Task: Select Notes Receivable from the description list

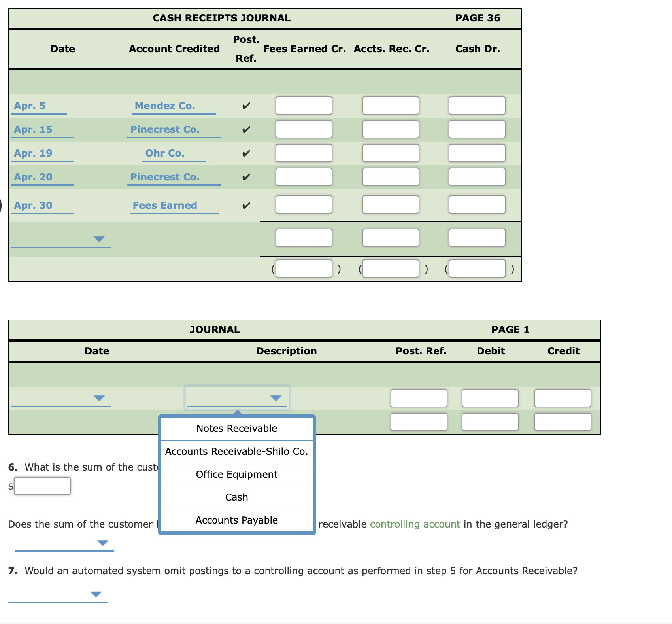Action: pos(236,428)
